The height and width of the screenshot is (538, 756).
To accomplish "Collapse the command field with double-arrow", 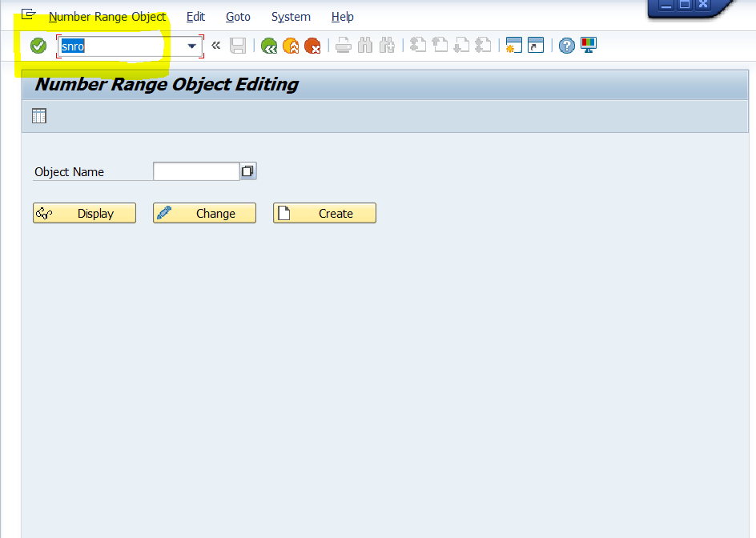I will pos(216,46).
